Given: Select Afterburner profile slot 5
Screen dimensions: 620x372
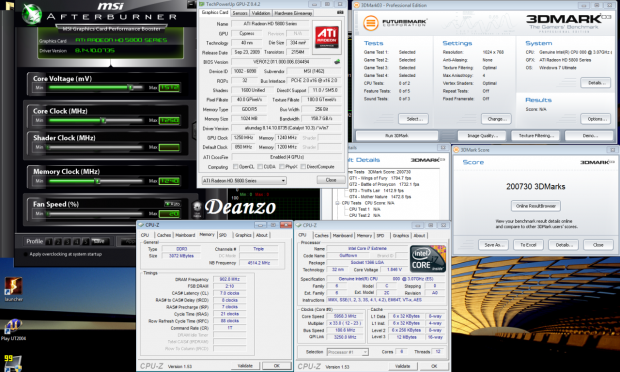Looking at the screenshot, I should 86,241.
